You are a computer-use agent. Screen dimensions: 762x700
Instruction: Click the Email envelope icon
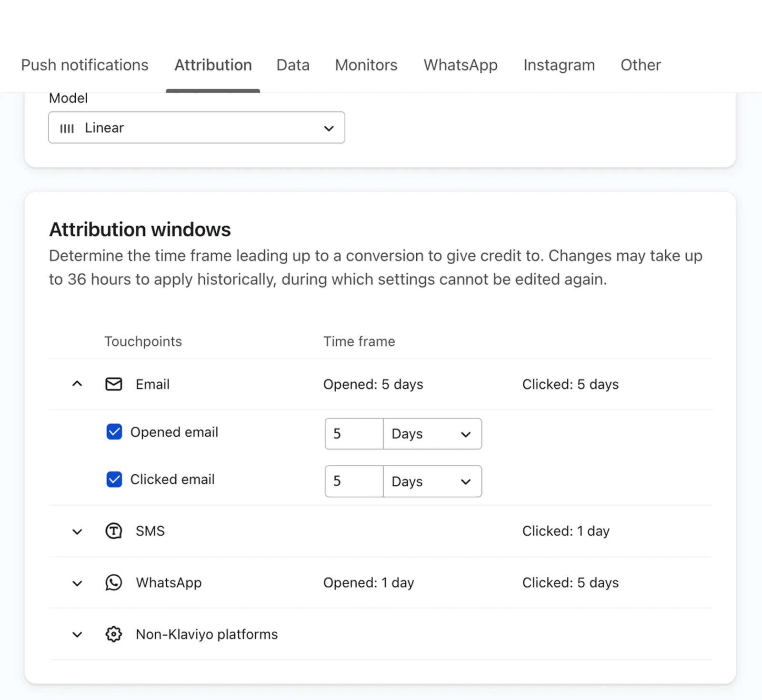pos(114,384)
